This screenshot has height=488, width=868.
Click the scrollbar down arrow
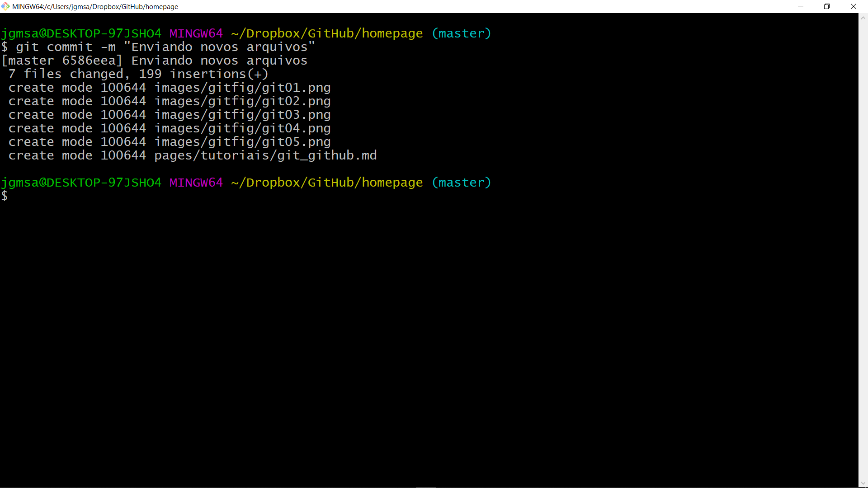[863, 483]
